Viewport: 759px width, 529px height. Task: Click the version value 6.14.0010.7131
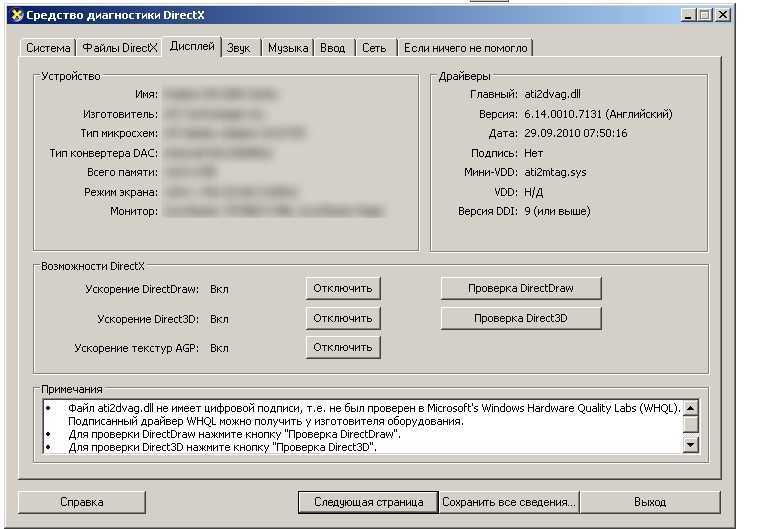point(563,114)
